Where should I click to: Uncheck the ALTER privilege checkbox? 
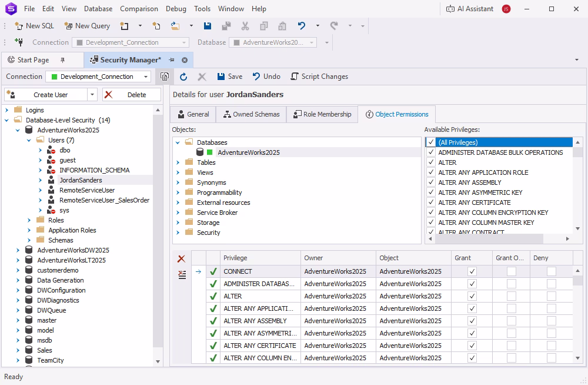pos(431,162)
